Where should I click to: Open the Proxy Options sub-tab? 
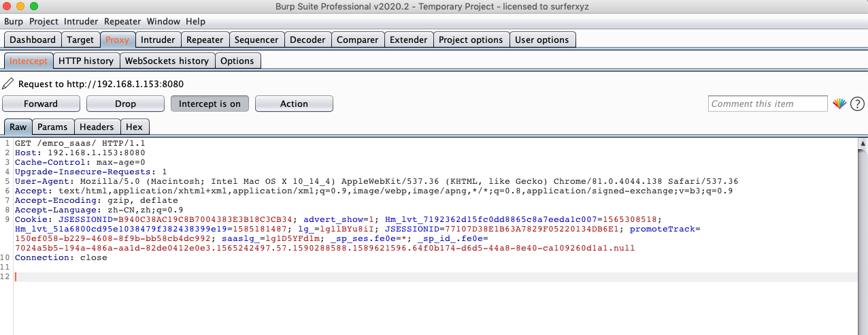pyautogui.click(x=237, y=61)
